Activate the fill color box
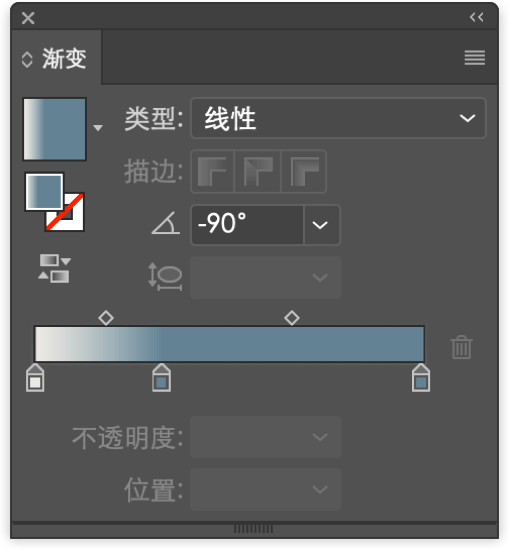This screenshot has width=509, height=549. (44, 192)
